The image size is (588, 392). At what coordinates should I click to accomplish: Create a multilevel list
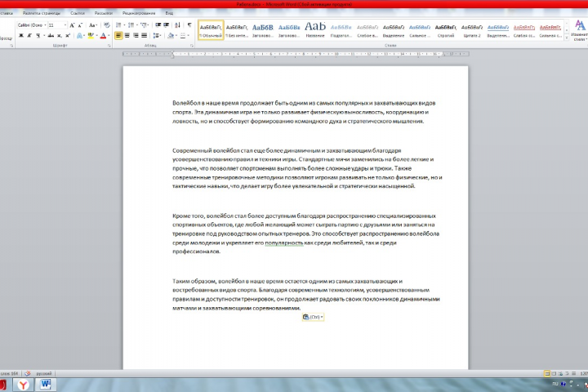144,25
